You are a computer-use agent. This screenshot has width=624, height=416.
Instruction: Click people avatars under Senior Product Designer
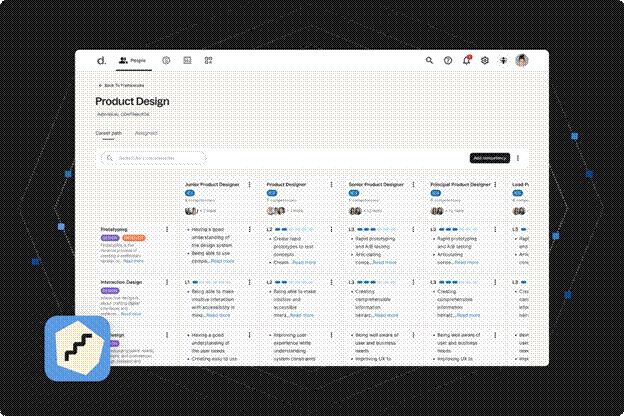coord(355,211)
